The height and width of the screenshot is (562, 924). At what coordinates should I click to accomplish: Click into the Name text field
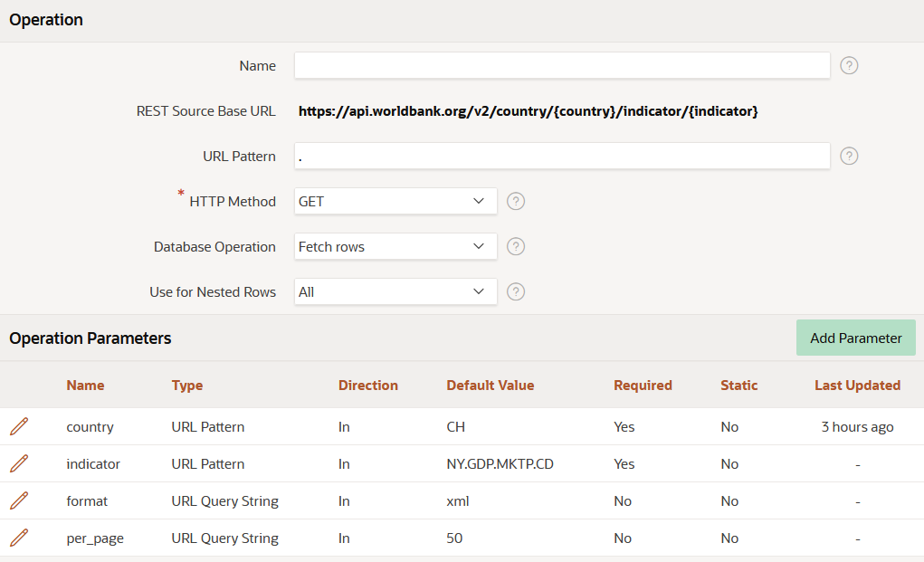pos(561,65)
